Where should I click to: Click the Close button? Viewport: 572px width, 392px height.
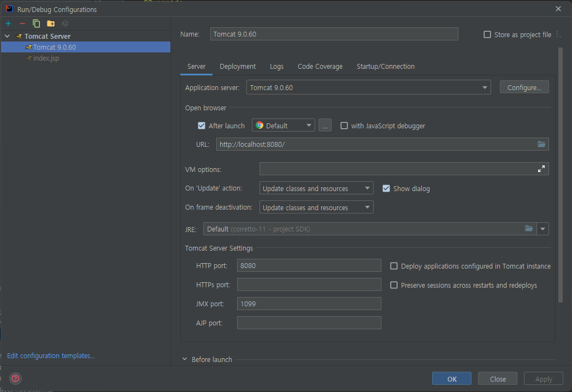coord(498,379)
